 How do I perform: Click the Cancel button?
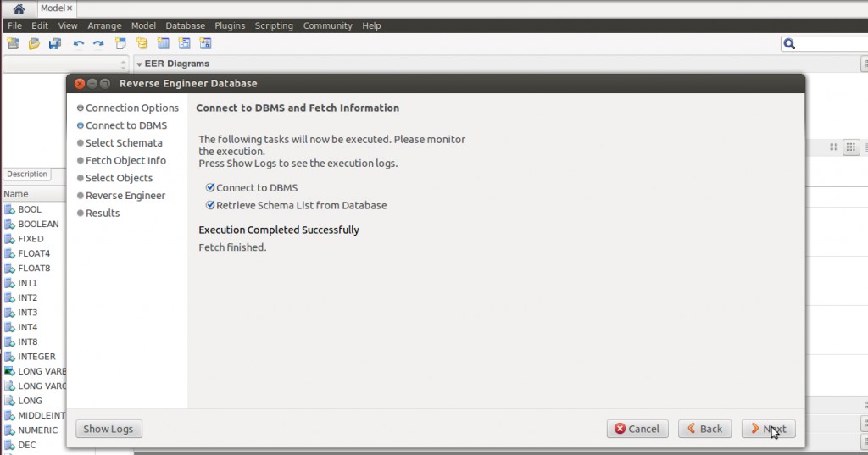tap(637, 429)
